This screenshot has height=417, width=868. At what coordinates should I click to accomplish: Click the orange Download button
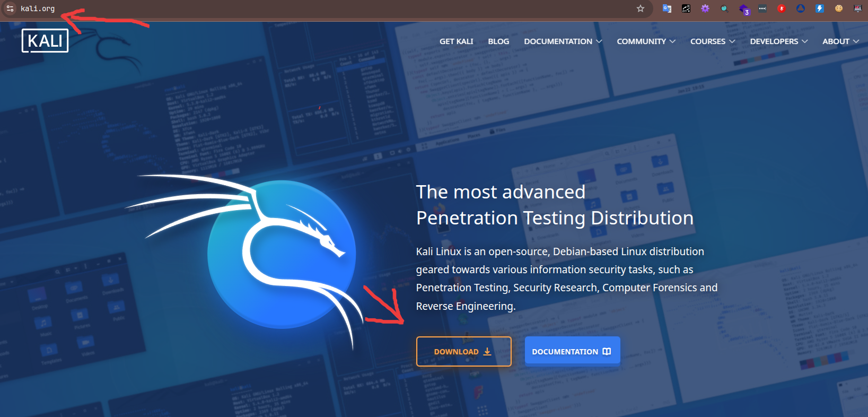click(x=464, y=351)
